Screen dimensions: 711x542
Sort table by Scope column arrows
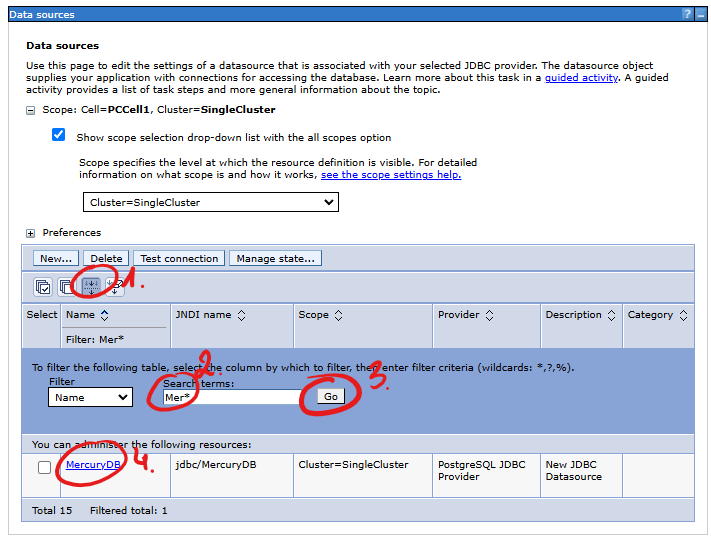click(x=339, y=315)
